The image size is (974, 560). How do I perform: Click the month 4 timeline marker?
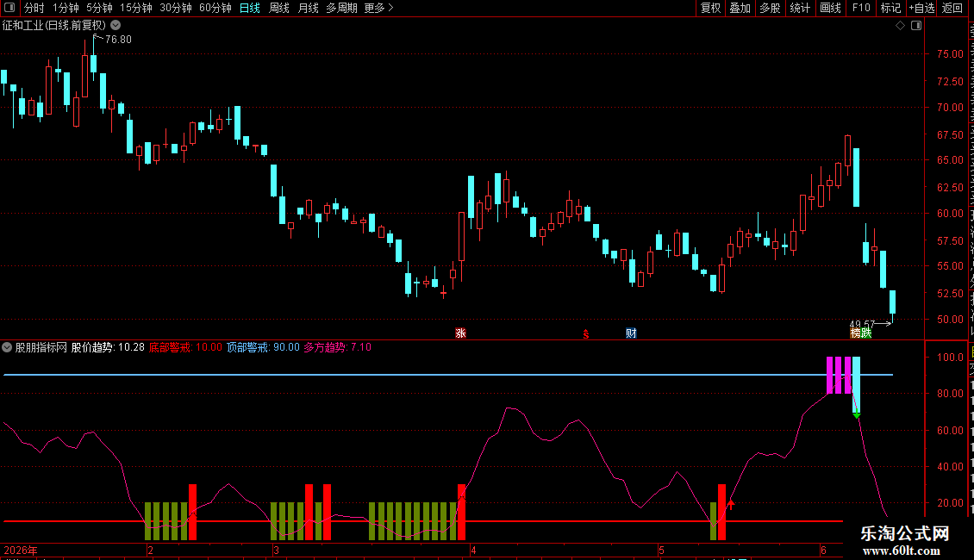coord(473,550)
